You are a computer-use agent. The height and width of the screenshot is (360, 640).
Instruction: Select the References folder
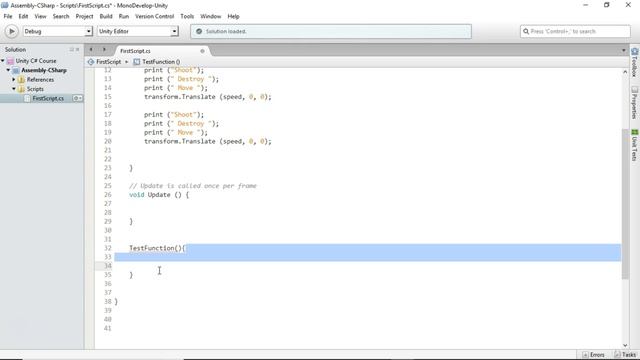[40, 80]
